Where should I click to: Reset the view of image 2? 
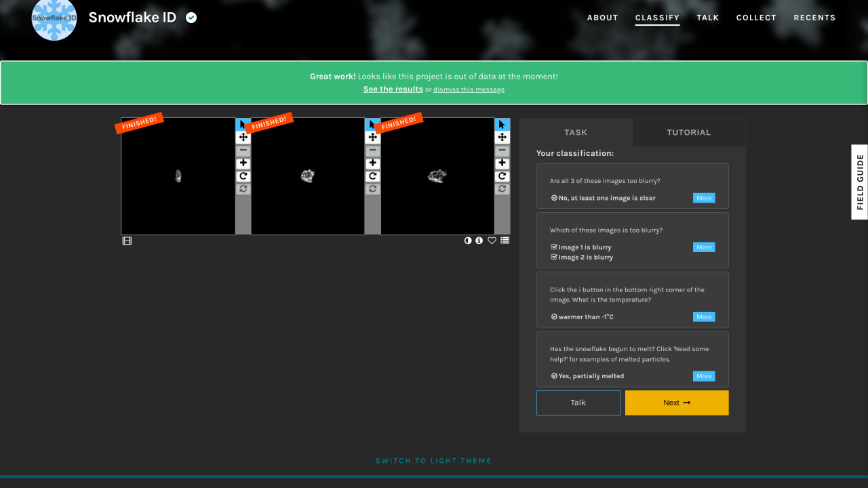373,189
